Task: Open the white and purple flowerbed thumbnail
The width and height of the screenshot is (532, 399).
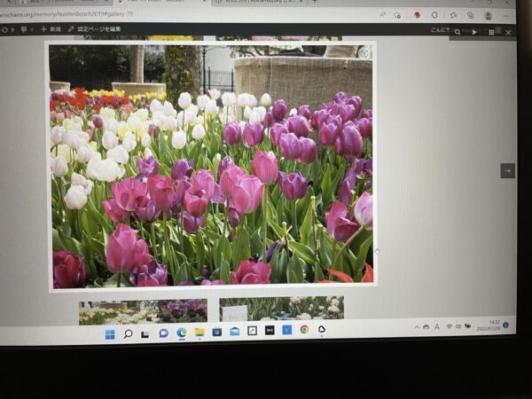Action: click(x=143, y=311)
